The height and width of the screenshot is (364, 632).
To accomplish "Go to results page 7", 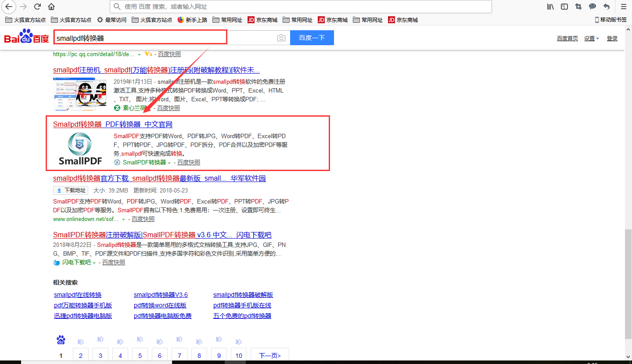I will pyautogui.click(x=180, y=355).
